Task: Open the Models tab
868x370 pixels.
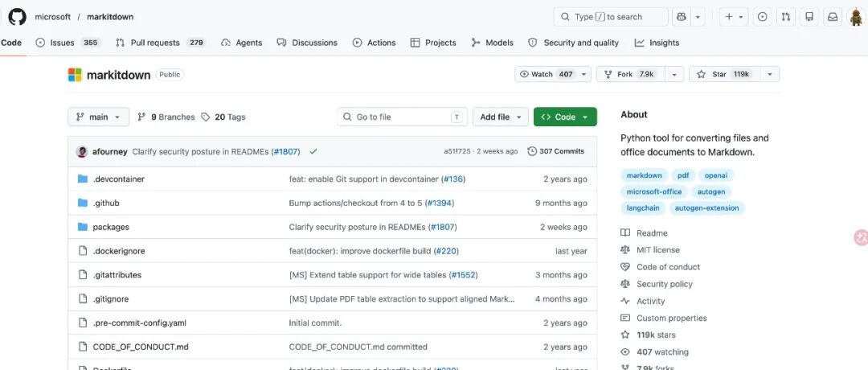Action: [493, 43]
